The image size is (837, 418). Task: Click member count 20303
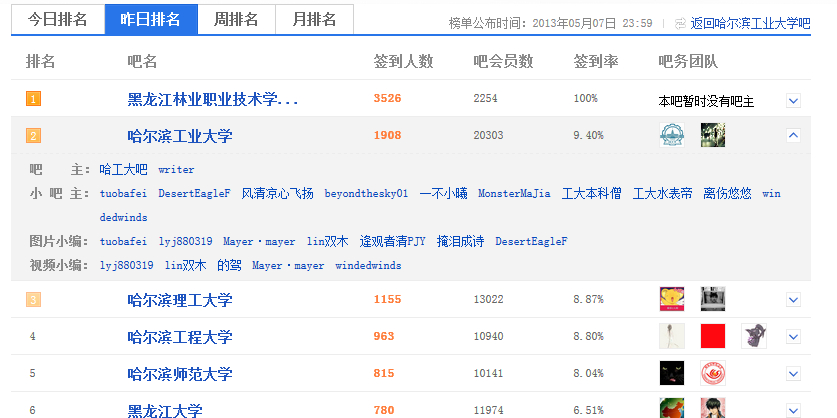[488, 136]
